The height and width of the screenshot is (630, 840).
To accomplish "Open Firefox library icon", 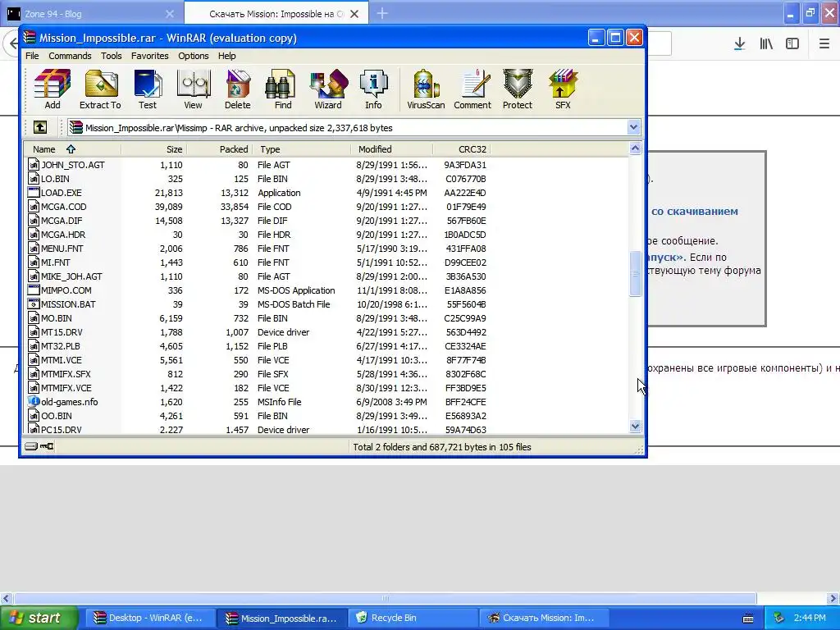I will (766, 44).
